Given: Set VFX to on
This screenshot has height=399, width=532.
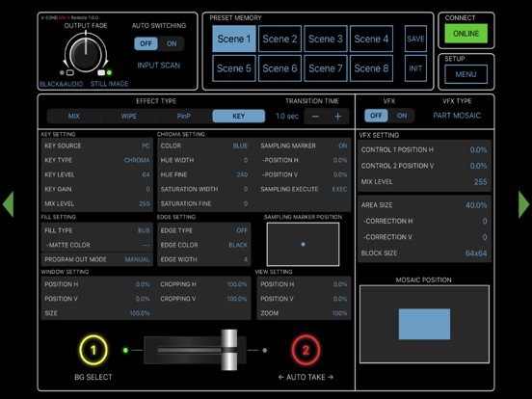Looking at the screenshot, I should point(402,116).
